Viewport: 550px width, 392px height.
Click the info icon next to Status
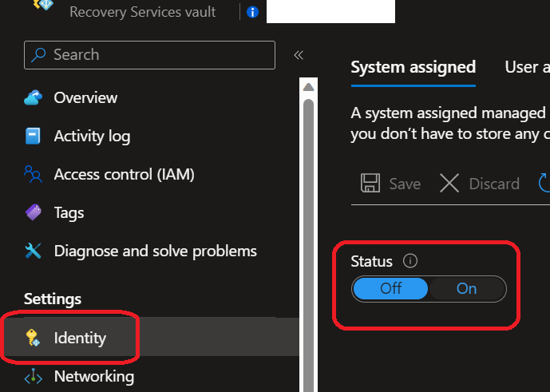coord(410,261)
